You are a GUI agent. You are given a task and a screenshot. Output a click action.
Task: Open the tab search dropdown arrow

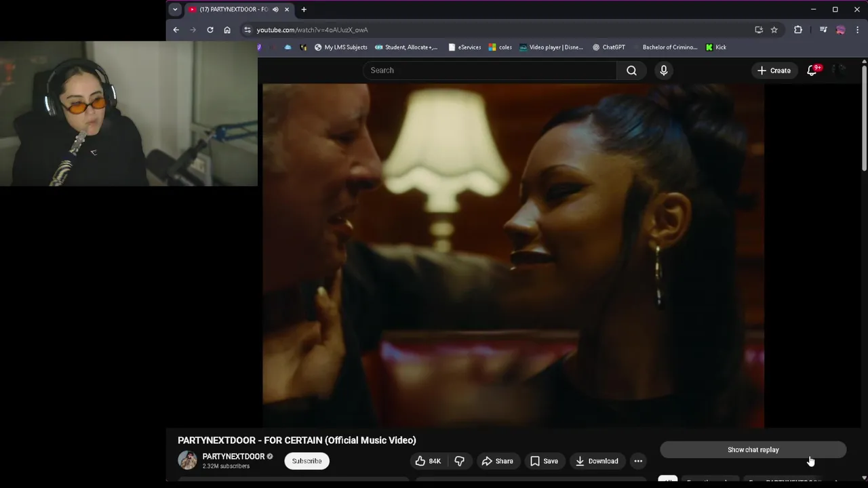click(x=175, y=9)
